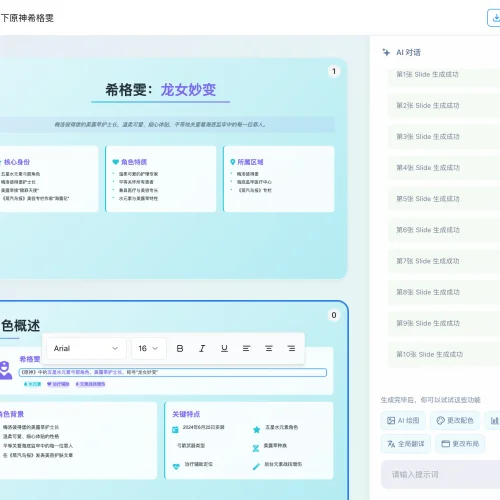Select the 第3张 Slide 生成成功 message
Image resolution: width=500 pixels, height=500 pixels.
[x=444, y=137]
